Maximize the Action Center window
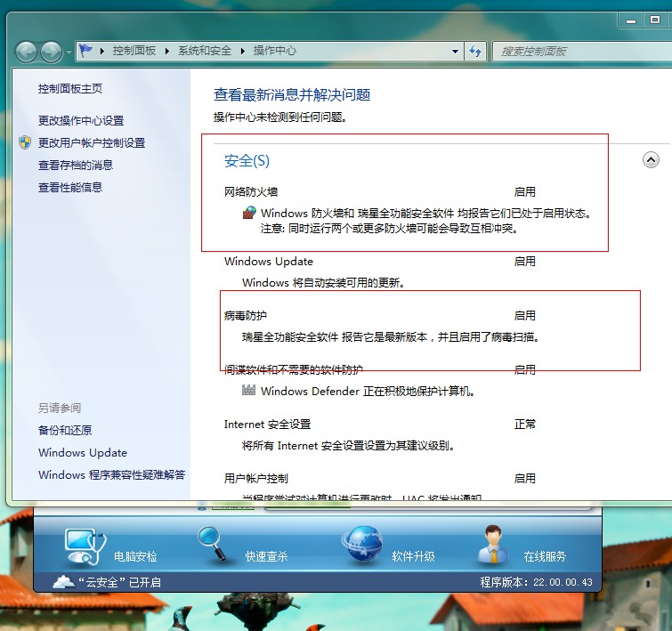672x631 pixels. pos(655,20)
